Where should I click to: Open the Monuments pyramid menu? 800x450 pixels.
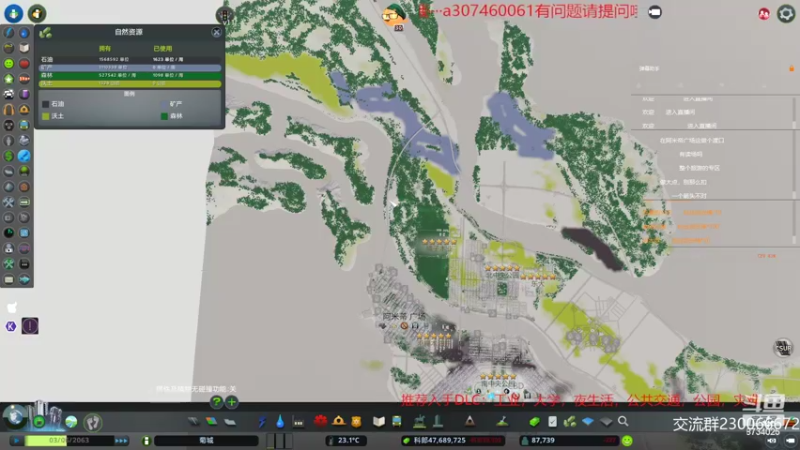[x=470, y=421]
